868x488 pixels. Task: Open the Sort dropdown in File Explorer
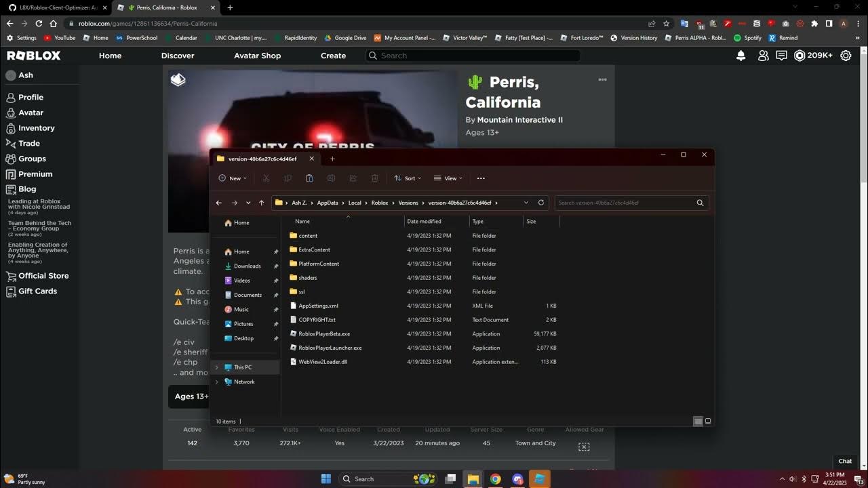tap(408, 178)
